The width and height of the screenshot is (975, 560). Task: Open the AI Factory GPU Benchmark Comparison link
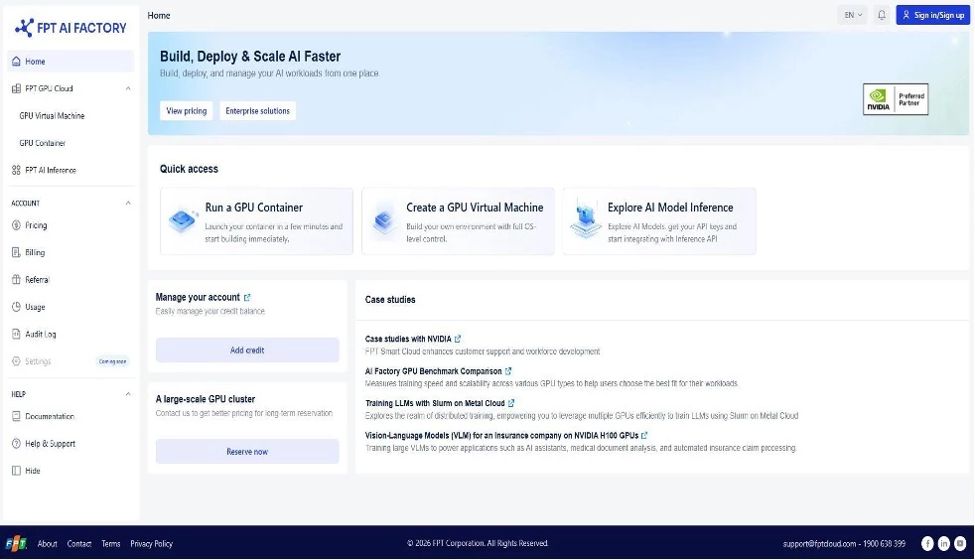pos(434,371)
